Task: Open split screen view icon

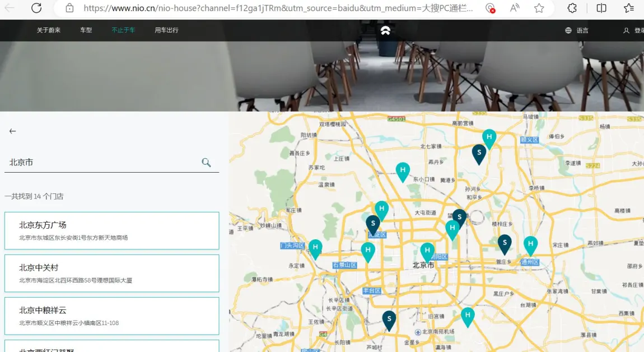Action: pos(601,8)
